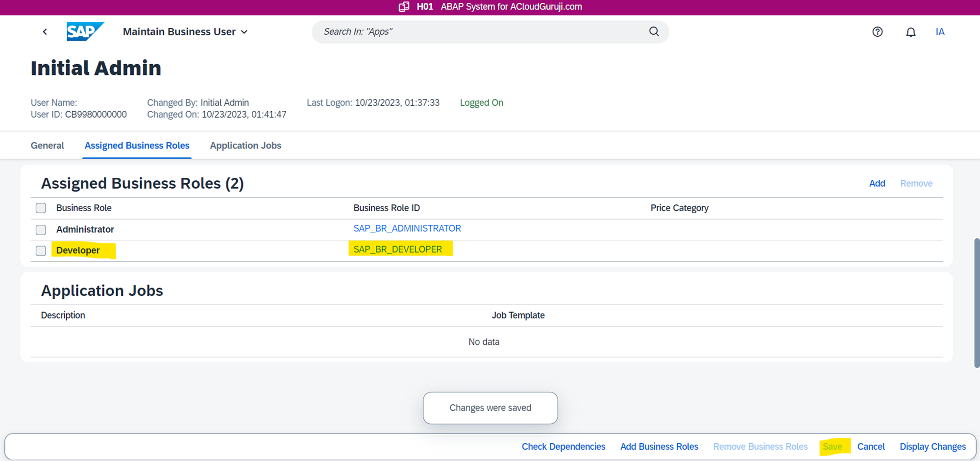The image size is (980, 461).
Task: Open the SAP_BR_ADMINISTRATOR role link
Action: (x=407, y=228)
